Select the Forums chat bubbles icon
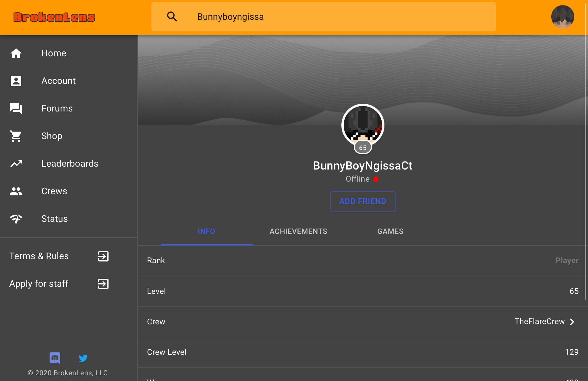This screenshot has height=381, width=588. coord(16,108)
